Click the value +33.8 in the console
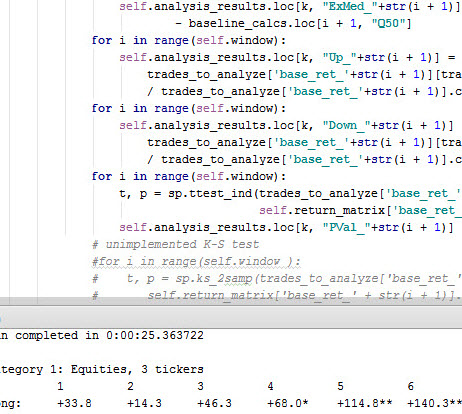 click(x=74, y=404)
